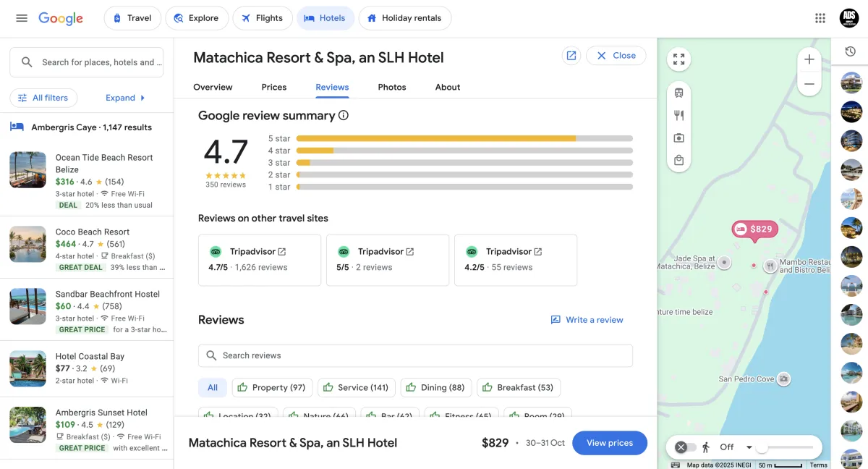Show restaurants on the map
This screenshot has width=868, height=469.
[x=678, y=115]
